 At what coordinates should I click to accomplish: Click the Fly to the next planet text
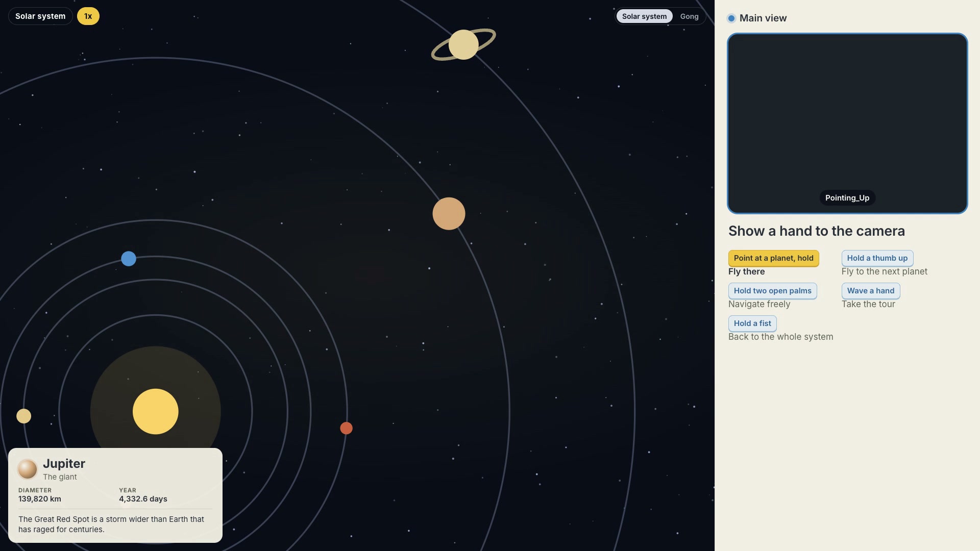pyautogui.click(x=885, y=272)
